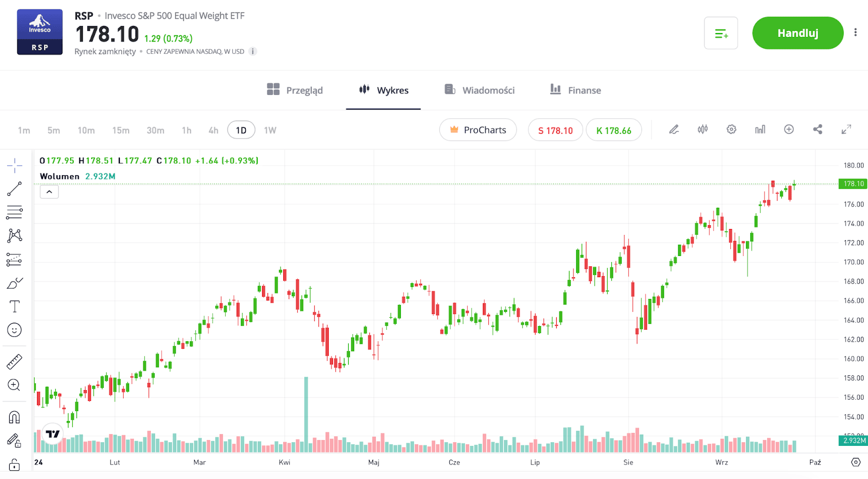This screenshot has width=868, height=479.
Task: Open the indicators bar chart icon
Action: tap(760, 130)
